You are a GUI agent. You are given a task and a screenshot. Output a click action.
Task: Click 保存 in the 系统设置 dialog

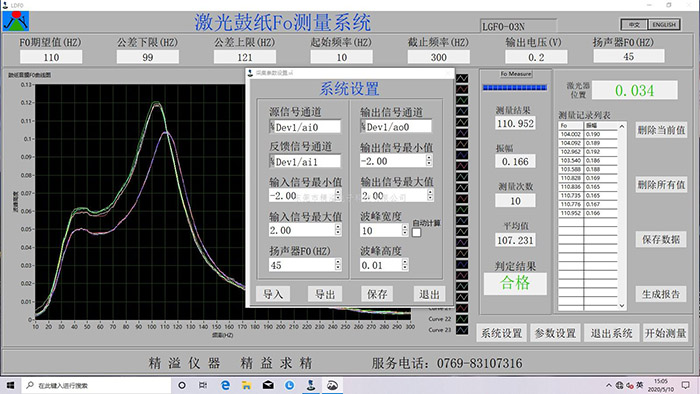coord(377,294)
